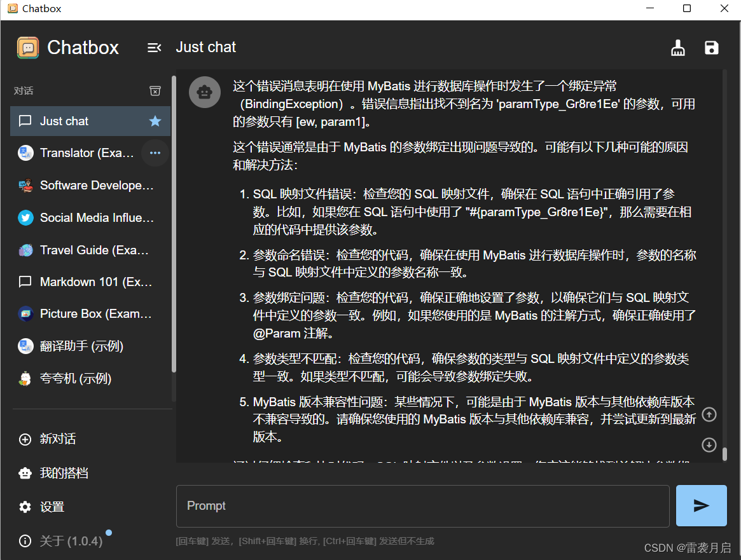
Task: Click the robot icon next to 我的搭档
Action: point(25,473)
